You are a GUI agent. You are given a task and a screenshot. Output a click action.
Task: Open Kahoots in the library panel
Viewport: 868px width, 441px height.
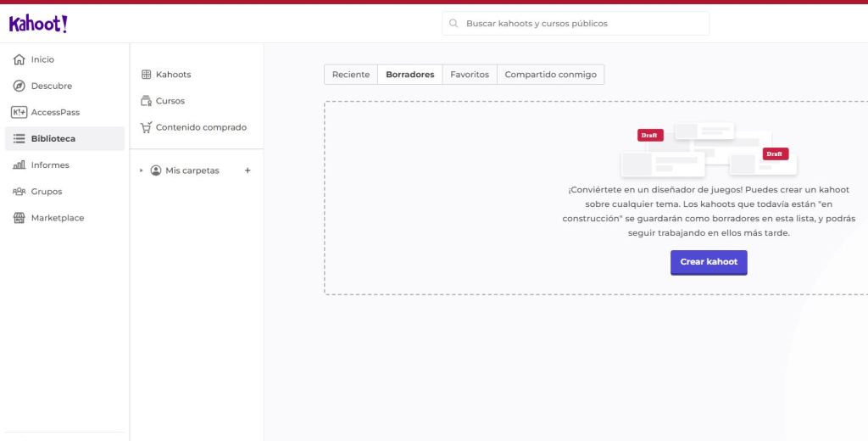point(173,75)
